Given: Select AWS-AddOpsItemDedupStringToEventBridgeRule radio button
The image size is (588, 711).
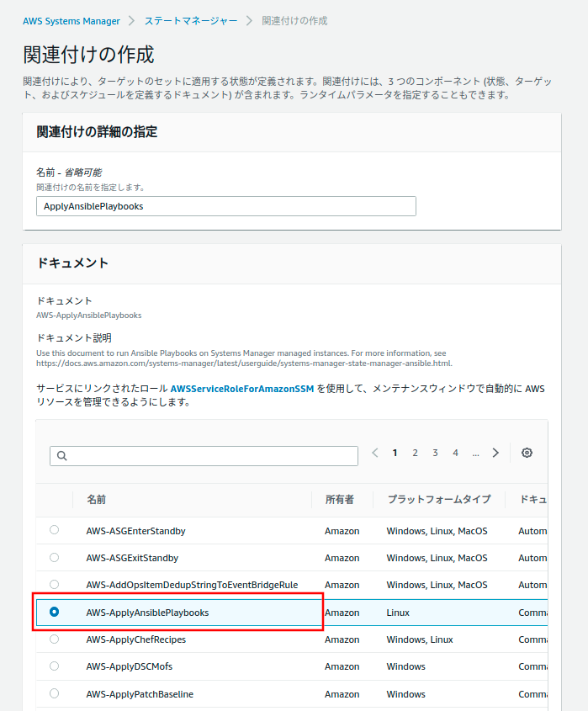Looking at the screenshot, I should coord(55,584).
